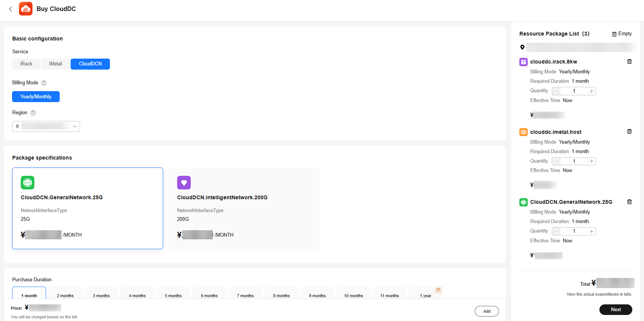Select the CloudDCN.IntelligentNetwork.200G package card

tap(244, 208)
